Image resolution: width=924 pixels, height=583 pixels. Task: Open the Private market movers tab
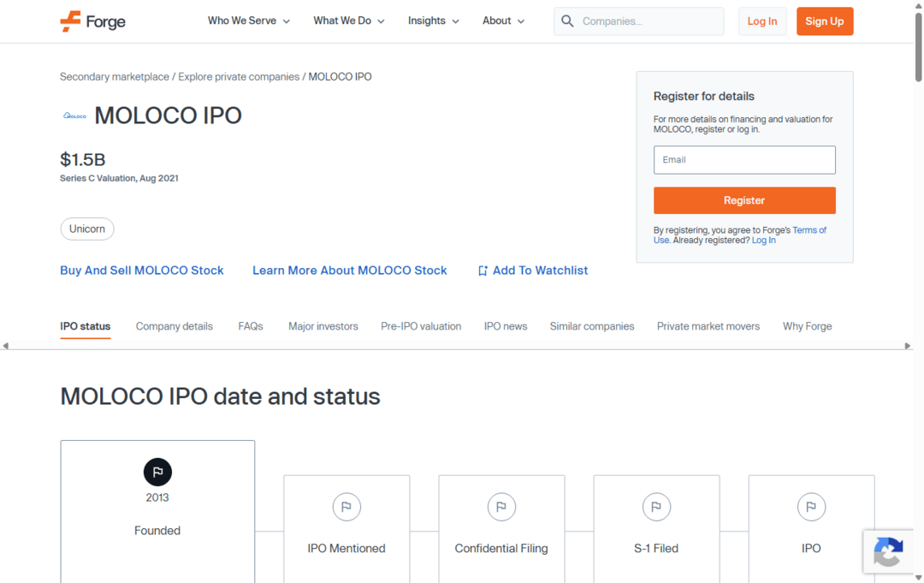[x=708, y=326]
